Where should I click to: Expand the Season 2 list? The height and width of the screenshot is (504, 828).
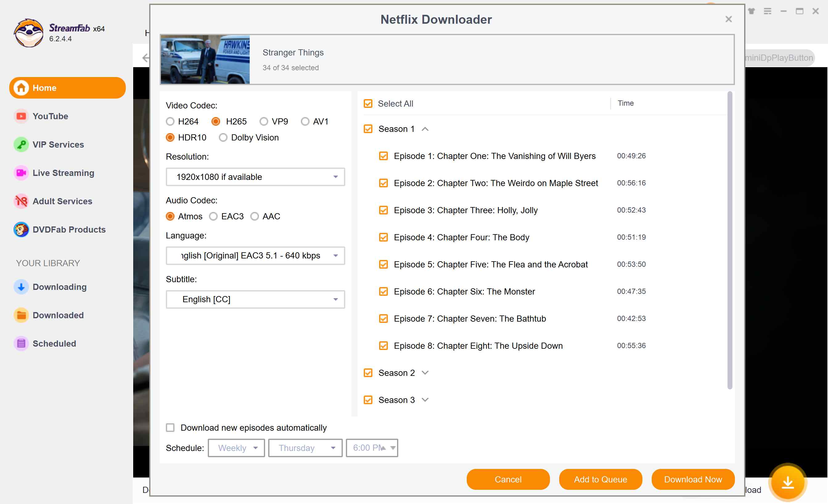click(x=425, y=373)
